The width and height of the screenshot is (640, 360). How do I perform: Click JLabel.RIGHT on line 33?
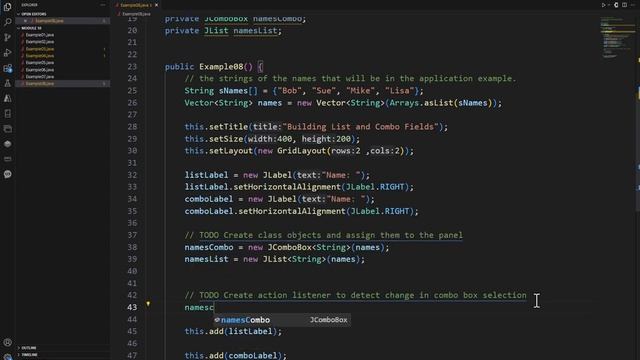click(375, 187)
